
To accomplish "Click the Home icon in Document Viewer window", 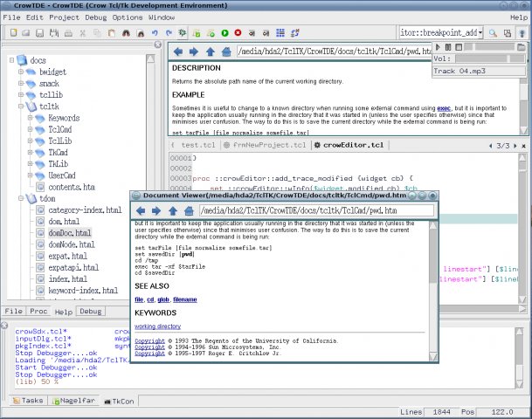I will [x=189, y=211].
